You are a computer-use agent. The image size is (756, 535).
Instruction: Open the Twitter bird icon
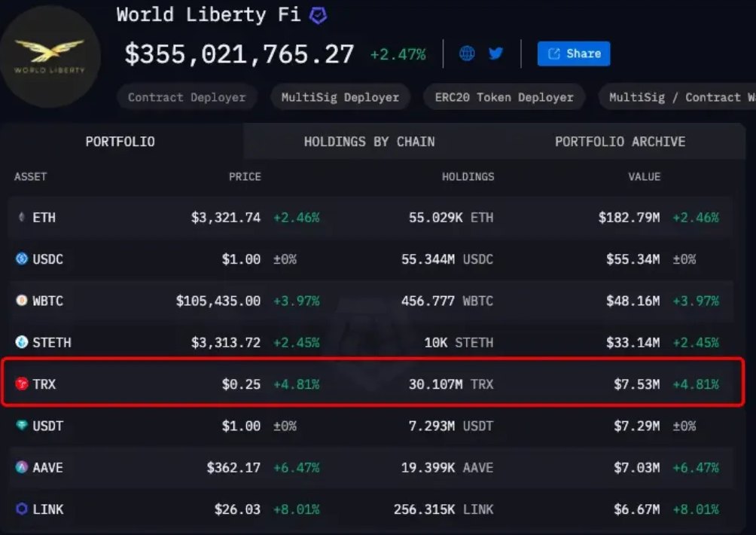[495, 53]
